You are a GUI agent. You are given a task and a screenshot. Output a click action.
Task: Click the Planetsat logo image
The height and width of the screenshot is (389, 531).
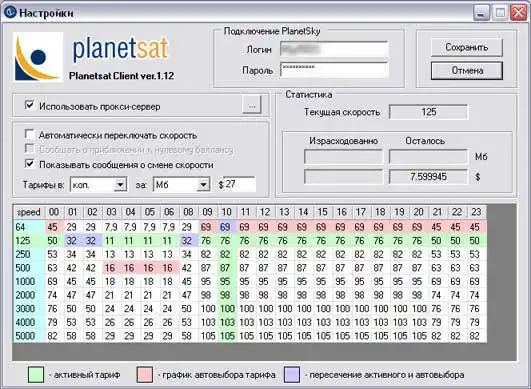click(38, 57)
